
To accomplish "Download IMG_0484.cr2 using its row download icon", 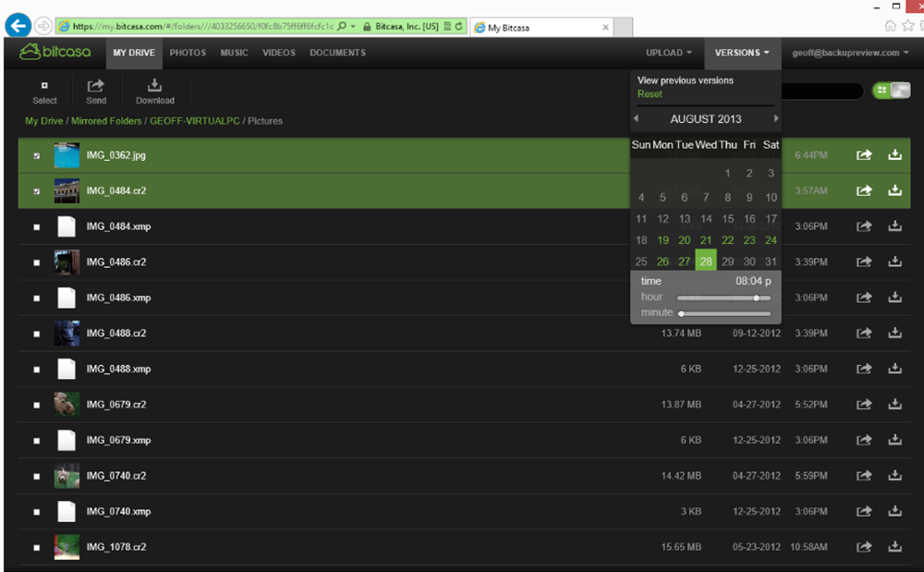I will [894, 190].
